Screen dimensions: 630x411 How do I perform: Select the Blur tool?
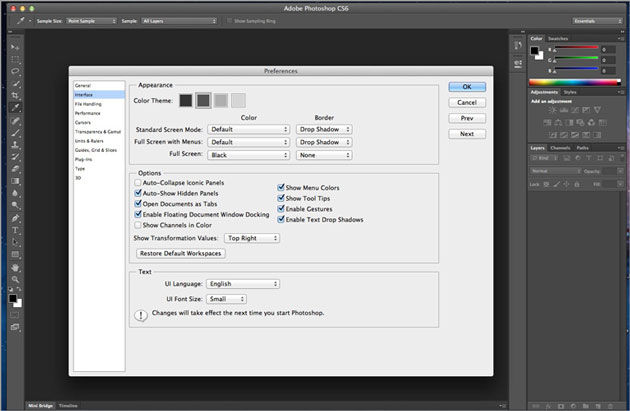15,193
